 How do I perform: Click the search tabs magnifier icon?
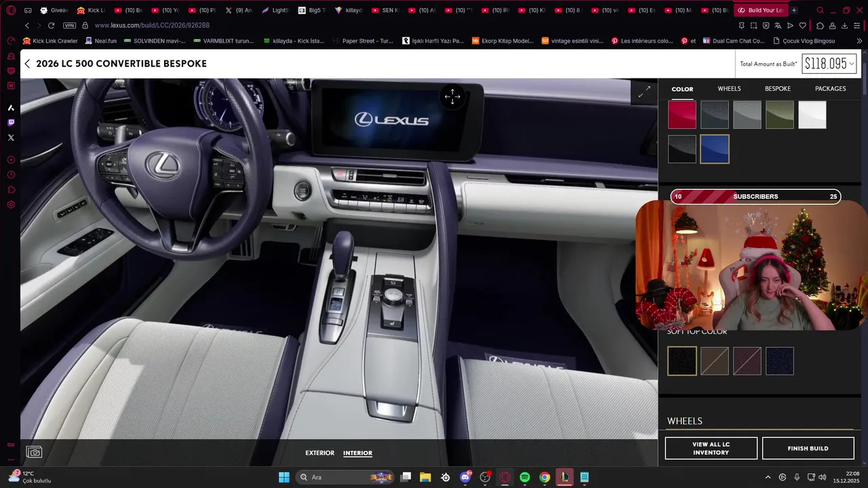click(x=821, y=10)
